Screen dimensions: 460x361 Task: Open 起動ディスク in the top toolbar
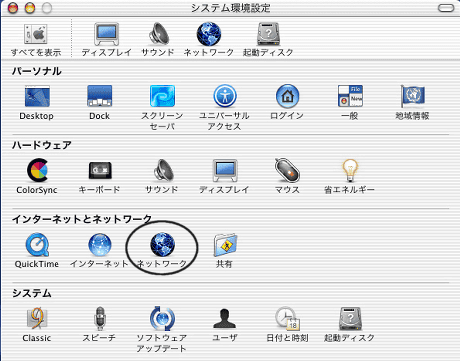[x=268, y=34]
